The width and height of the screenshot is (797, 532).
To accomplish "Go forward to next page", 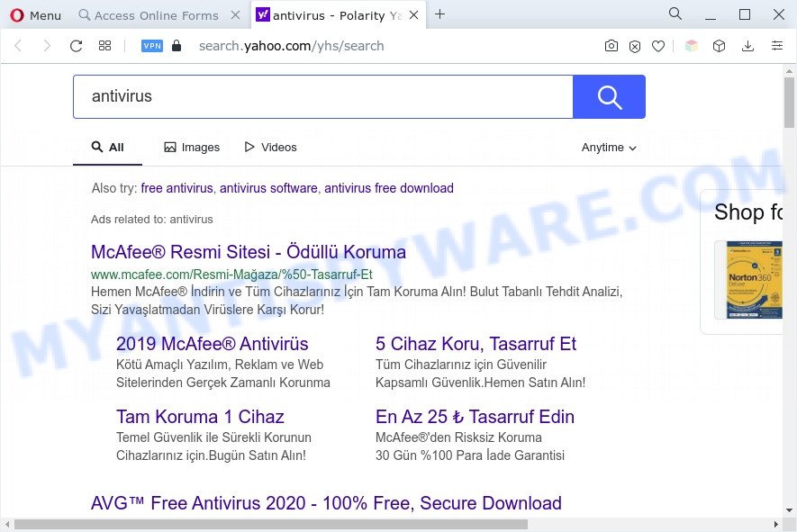I will [x=47, y=46].
